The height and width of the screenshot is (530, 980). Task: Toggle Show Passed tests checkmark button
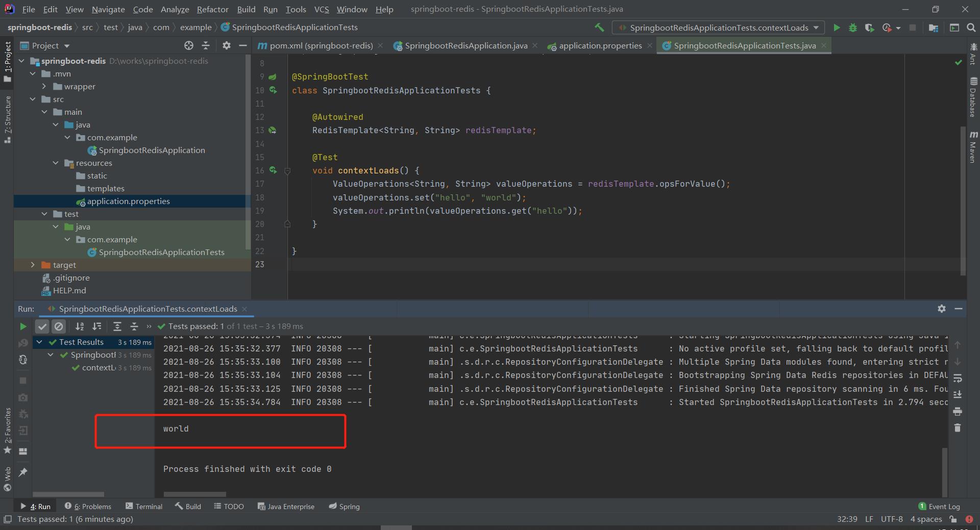pyautogui.click(x=42, y=326)
